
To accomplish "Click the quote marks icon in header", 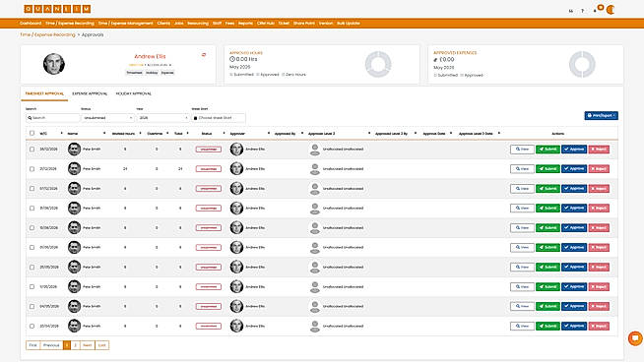I will [570, 11].
